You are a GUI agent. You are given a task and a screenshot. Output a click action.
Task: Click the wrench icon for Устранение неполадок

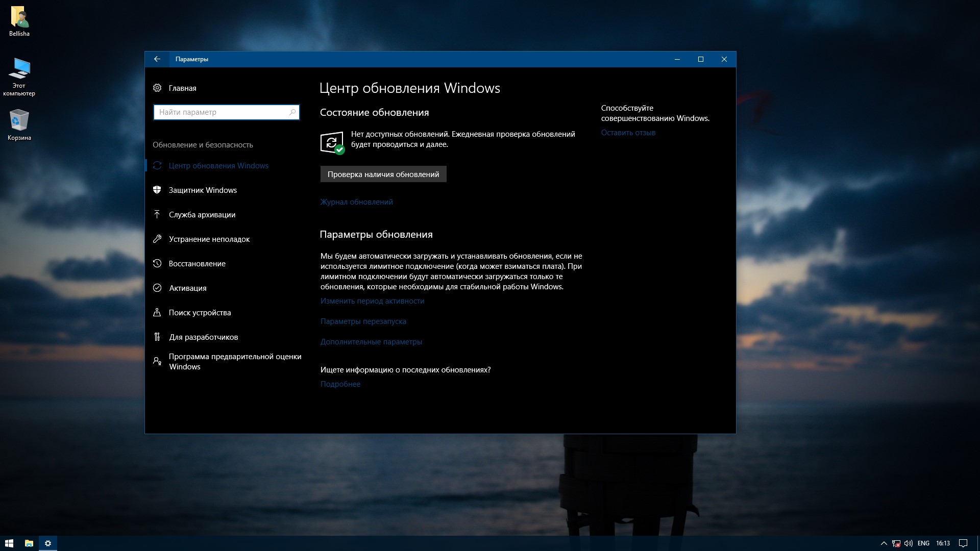point(157,239)
